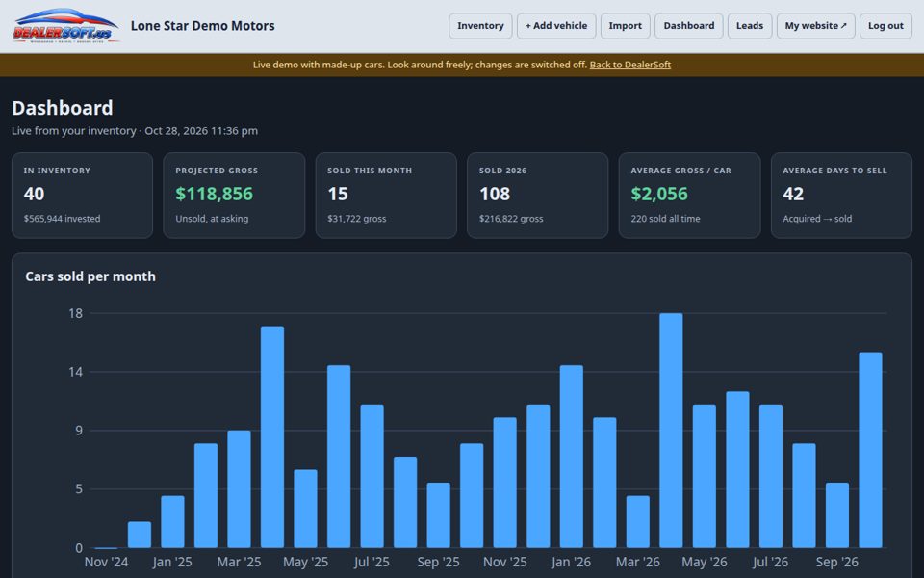The width and height of the screenshot is (924, 578).
Task: Click the bar above Jul '25 label
Action: (372, 477)
